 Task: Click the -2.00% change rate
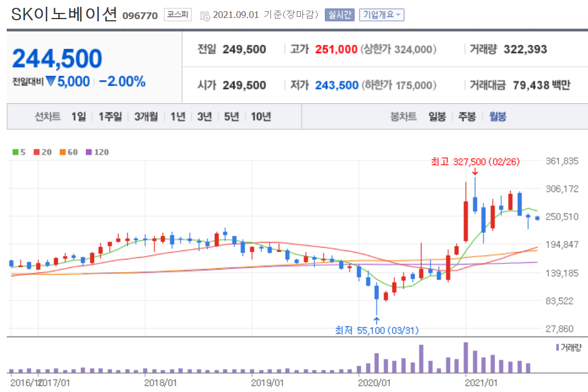[122, 81]
